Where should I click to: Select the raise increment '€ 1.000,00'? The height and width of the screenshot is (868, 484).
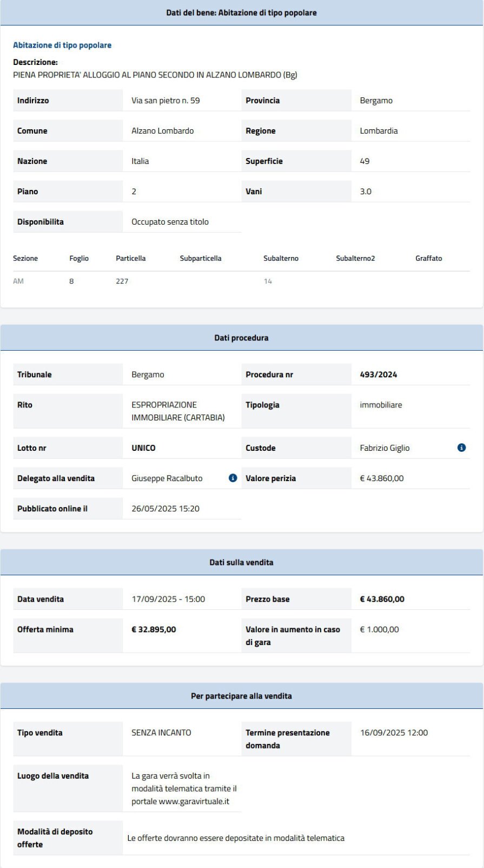[379, 629]
